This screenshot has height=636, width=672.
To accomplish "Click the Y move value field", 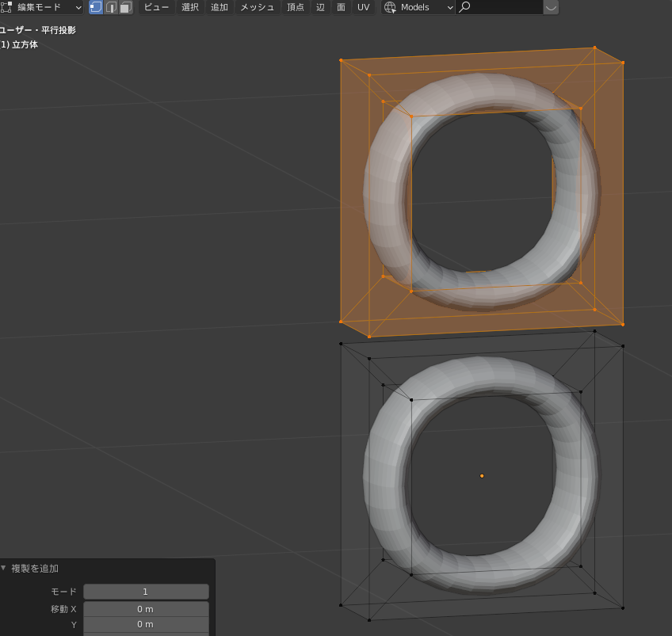I will (x=146, y=624).
